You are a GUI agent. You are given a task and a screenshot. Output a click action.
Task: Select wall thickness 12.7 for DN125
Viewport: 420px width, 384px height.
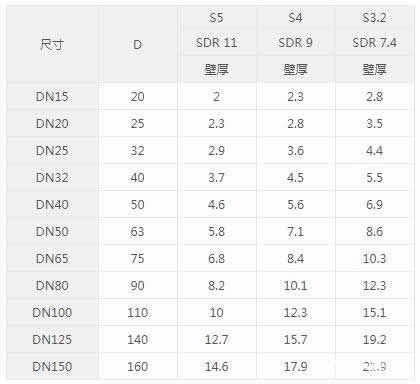pyautogui.click(x=216, y=340)
